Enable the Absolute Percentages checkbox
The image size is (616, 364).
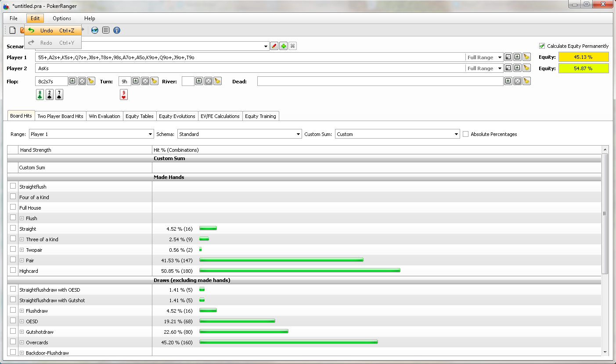[x=466, y=134]
